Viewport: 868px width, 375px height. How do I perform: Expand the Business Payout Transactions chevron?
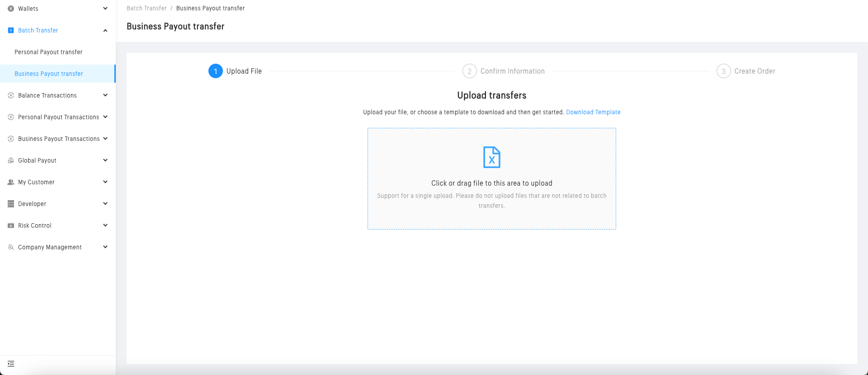pyautogui.click(x=105, y=138)
